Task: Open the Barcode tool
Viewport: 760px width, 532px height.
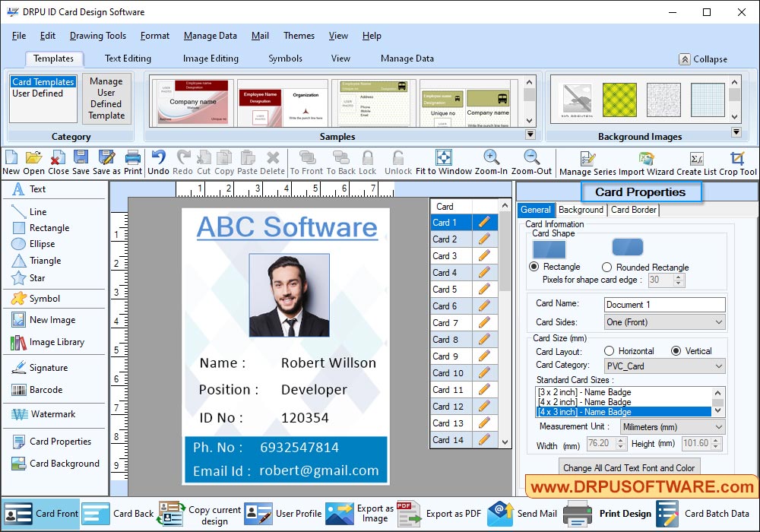Action: (x=47, y=390)
